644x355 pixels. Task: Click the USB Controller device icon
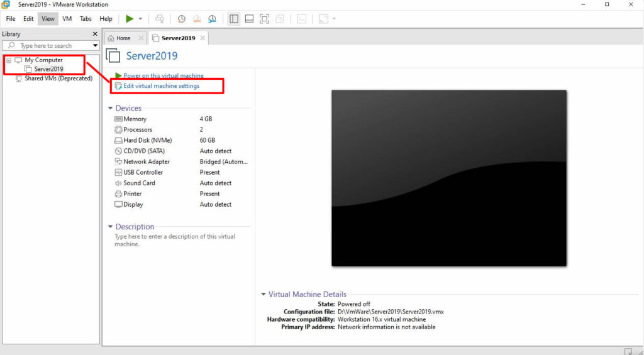(118, 172)
